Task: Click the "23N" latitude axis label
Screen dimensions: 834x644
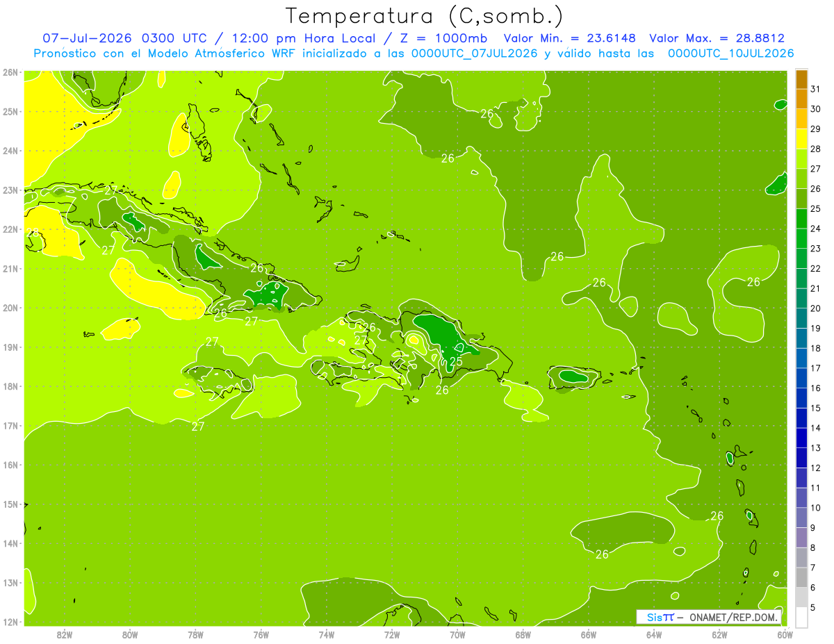Action: coord(10,190)
